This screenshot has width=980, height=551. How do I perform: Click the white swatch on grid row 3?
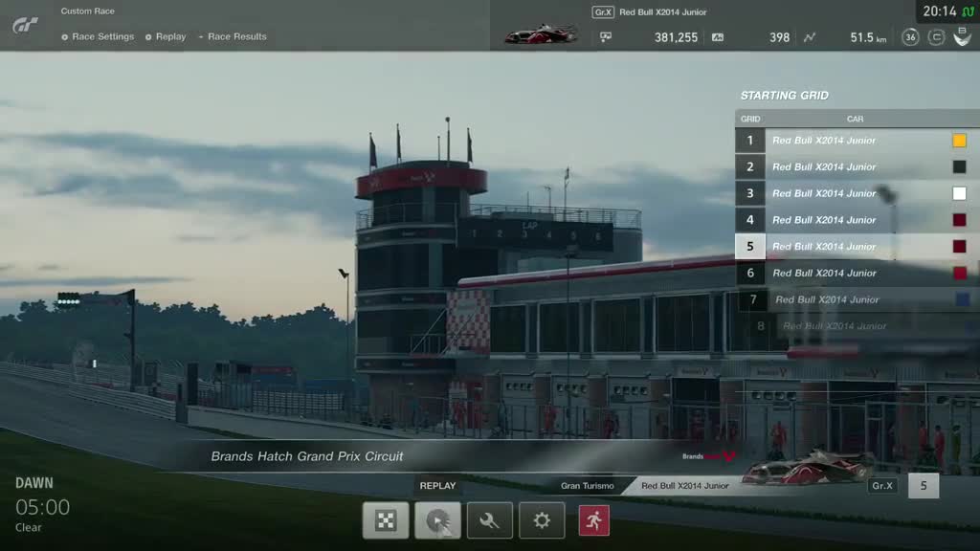[x=959, y=193]
